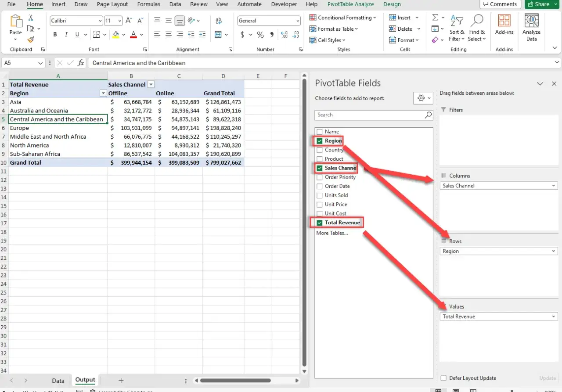Select the Center align icon
The image size is (562, 392).
coord(168,35)
